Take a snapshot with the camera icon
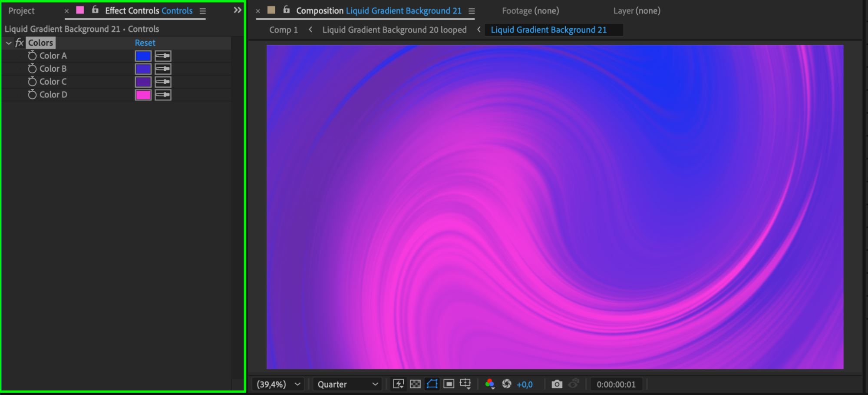The image size is (868, 395). pos(557,384)
